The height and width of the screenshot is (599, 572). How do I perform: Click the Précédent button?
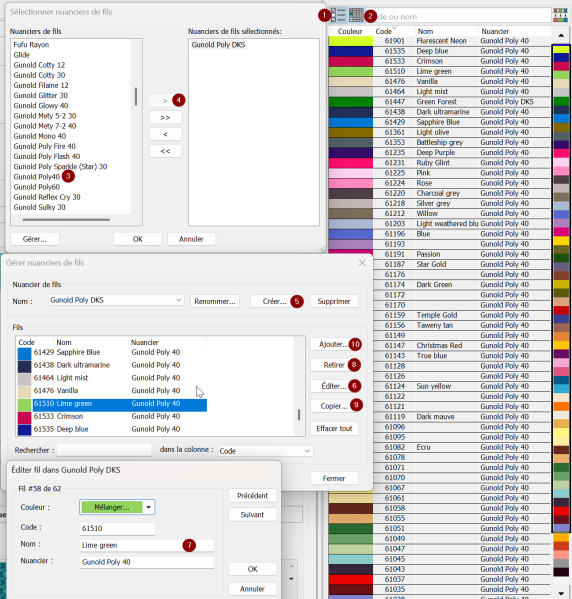point(252,496)
